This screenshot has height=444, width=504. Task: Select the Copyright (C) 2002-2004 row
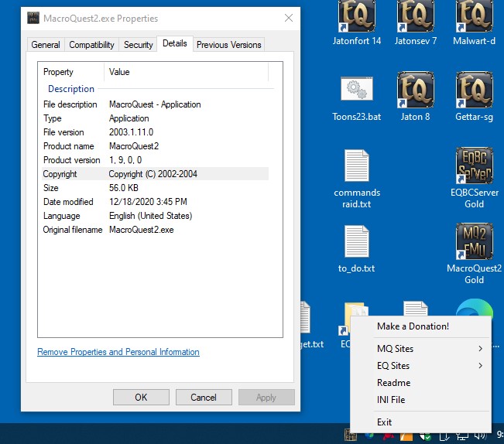click(156, 174)
